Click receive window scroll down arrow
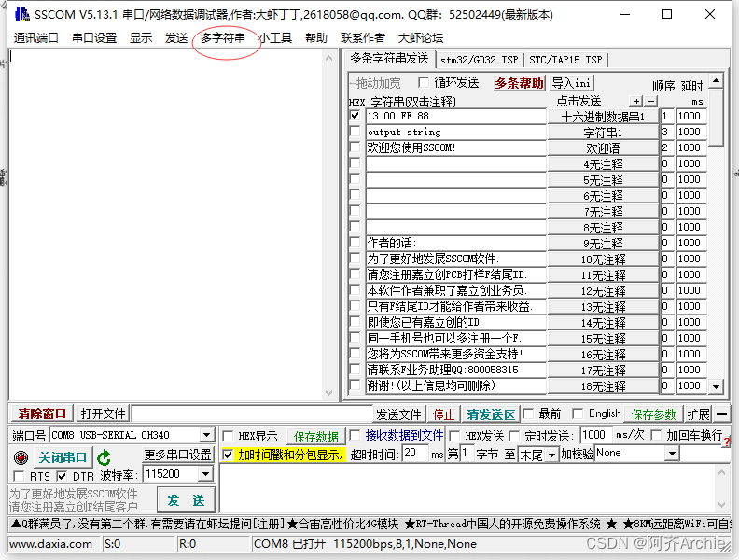The height and width of the screenshot is (560, 739). (x=329, y=392)
